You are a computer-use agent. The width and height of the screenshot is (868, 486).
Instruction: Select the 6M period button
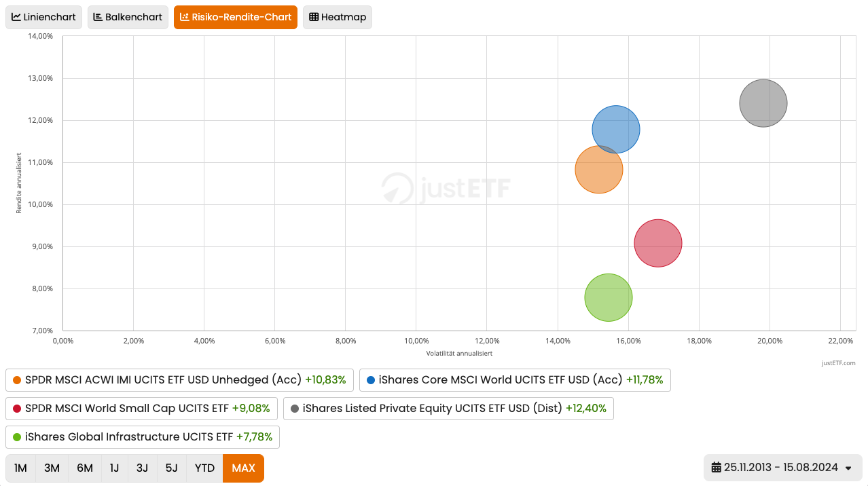85,468
